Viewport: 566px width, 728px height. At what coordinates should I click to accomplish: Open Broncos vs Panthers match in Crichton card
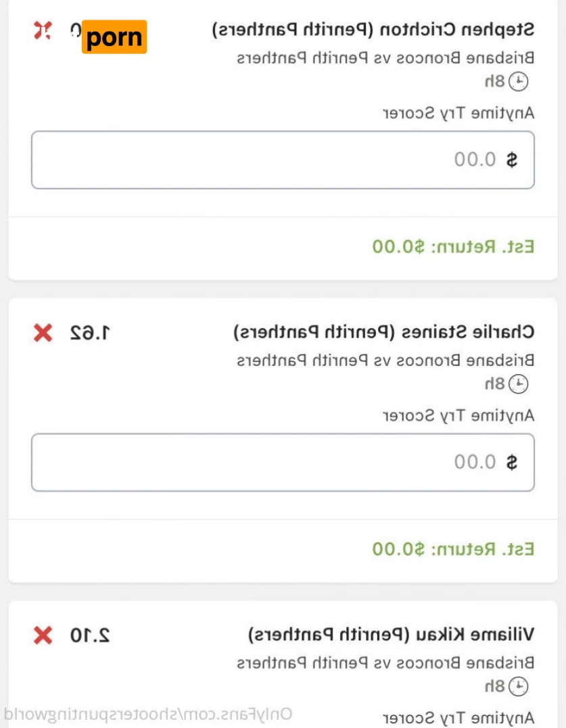point(385,58)
